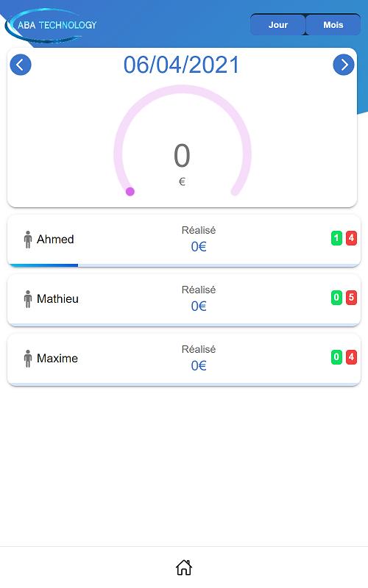Click the date 06/04/2021 heading
Viewport: 368px width, 588px height.
(x=181, y=65)
